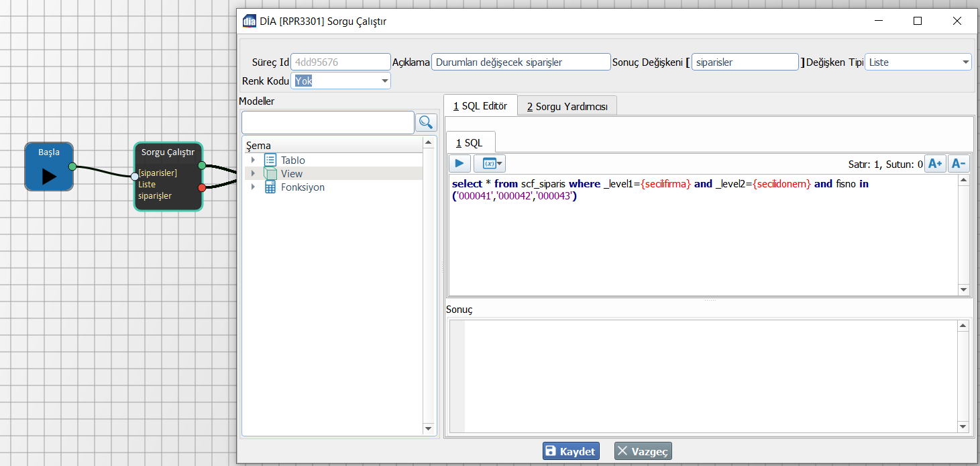980x466 pixels.
Task: Click the Açıklama description input field
Action: [x=521, y=62]
